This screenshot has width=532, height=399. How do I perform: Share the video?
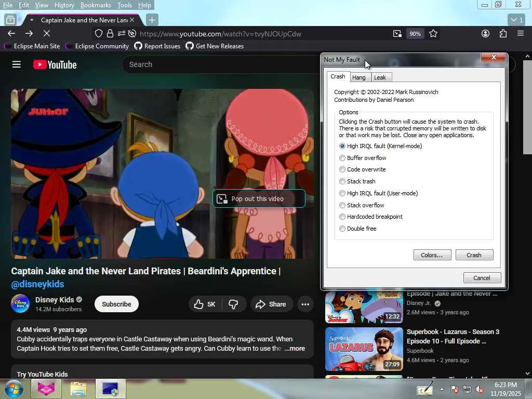(x=271, y=304)
